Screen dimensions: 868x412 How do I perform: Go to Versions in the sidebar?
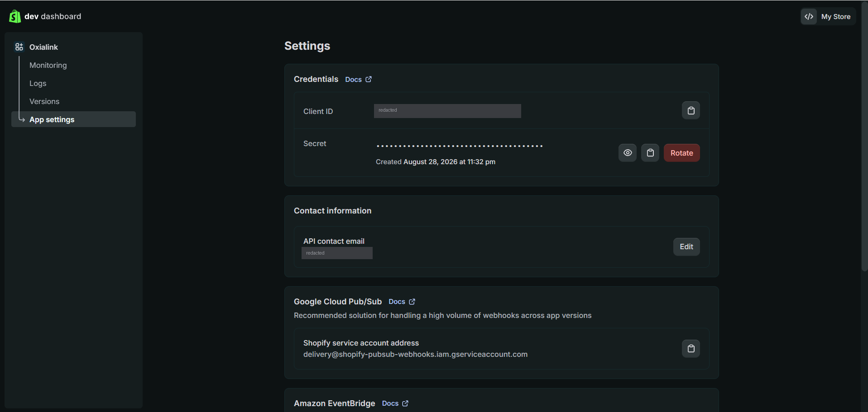(44, 101)
